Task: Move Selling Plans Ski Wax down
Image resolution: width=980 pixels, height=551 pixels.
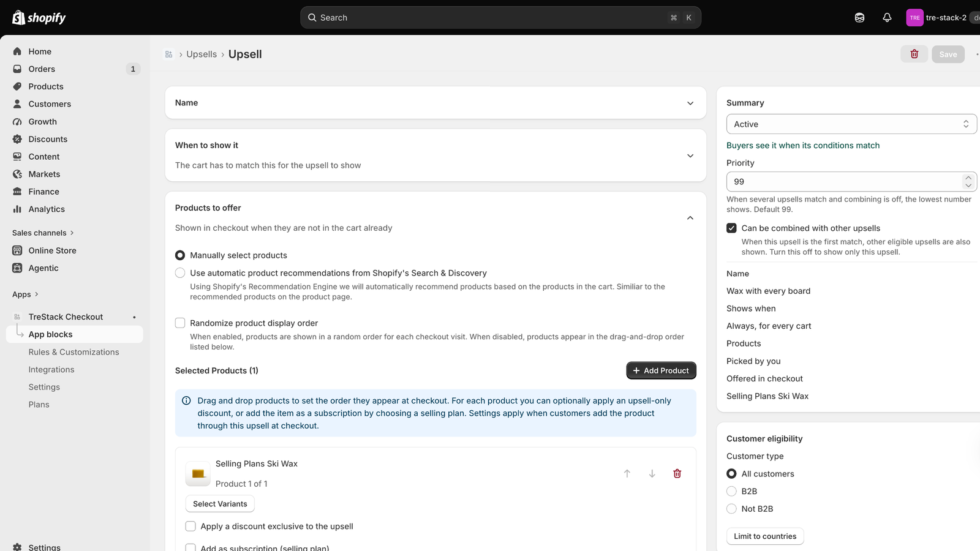Action: click(x=652, y=473)
